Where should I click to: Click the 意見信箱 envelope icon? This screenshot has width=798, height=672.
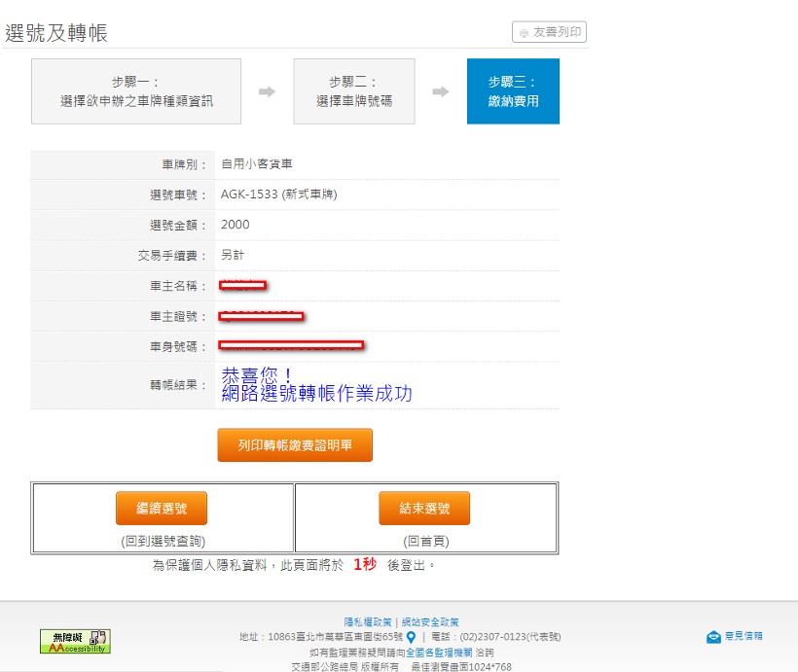pyautogui.click(x=713, y=636)
